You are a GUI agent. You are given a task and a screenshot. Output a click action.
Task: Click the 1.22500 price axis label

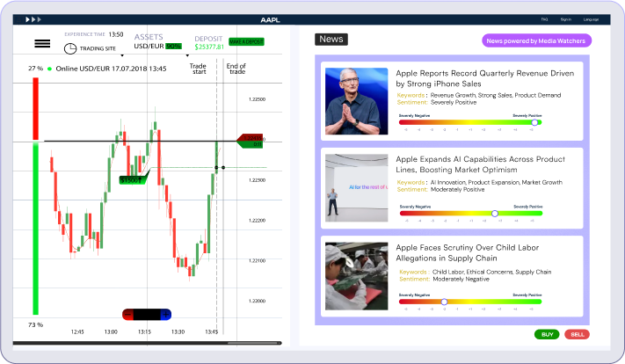coord(257,99)
